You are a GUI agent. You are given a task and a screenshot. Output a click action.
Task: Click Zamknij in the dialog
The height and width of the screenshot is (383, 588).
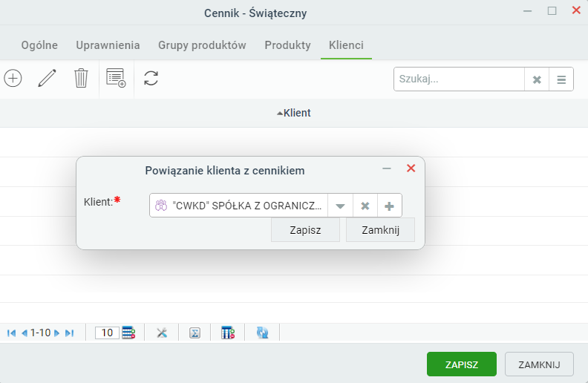[x=380, y=229]
